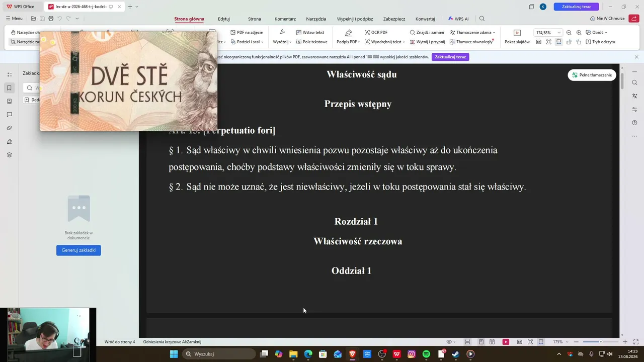Image resolution: width=644 pixels, height=362 pixels.
Task: Open Steam from the taskbar
Action: [455, 354]
